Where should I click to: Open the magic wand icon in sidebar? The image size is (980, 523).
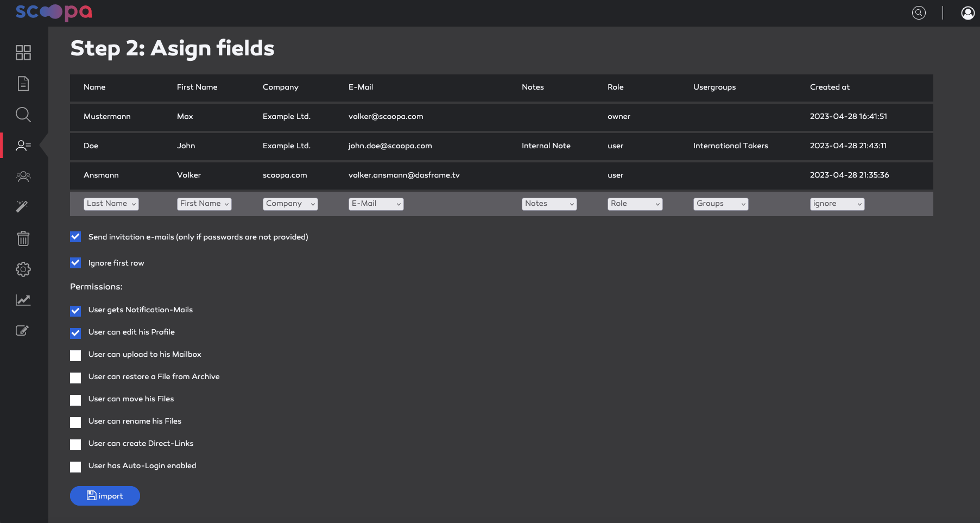[x=22, y=206]
